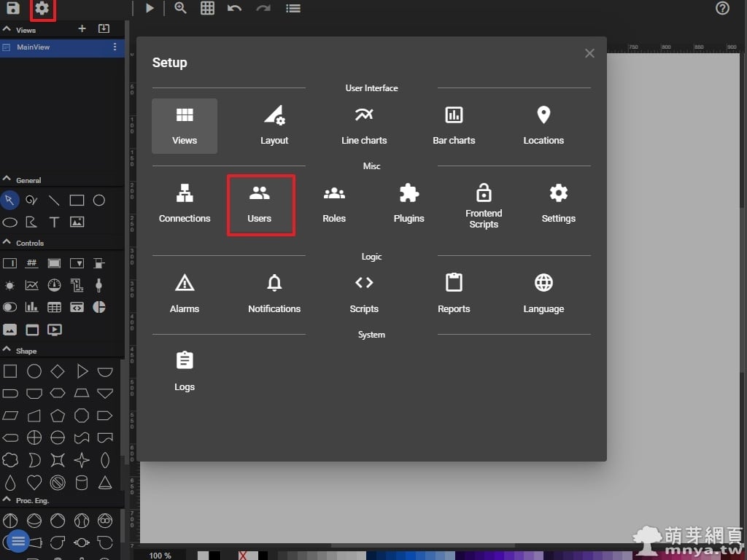Click the Save project icon
The height and width of the screenshot is (560, 747).
[13, 9]
